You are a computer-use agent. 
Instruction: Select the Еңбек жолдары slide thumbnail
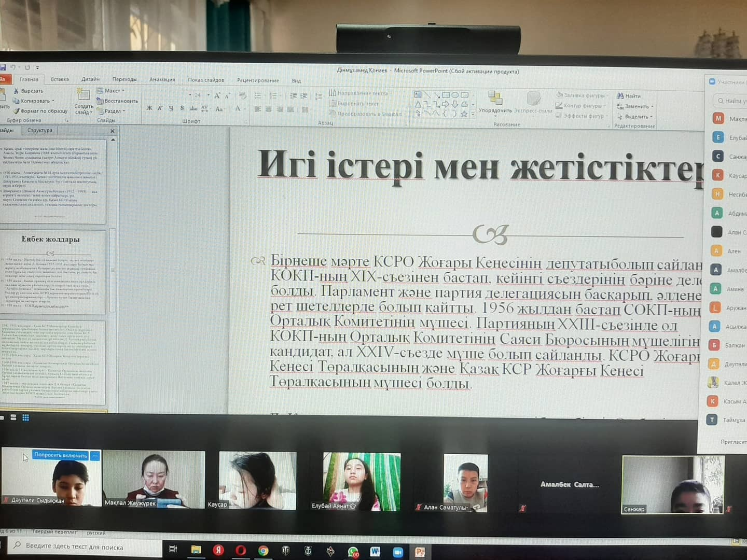click(52, 272)
